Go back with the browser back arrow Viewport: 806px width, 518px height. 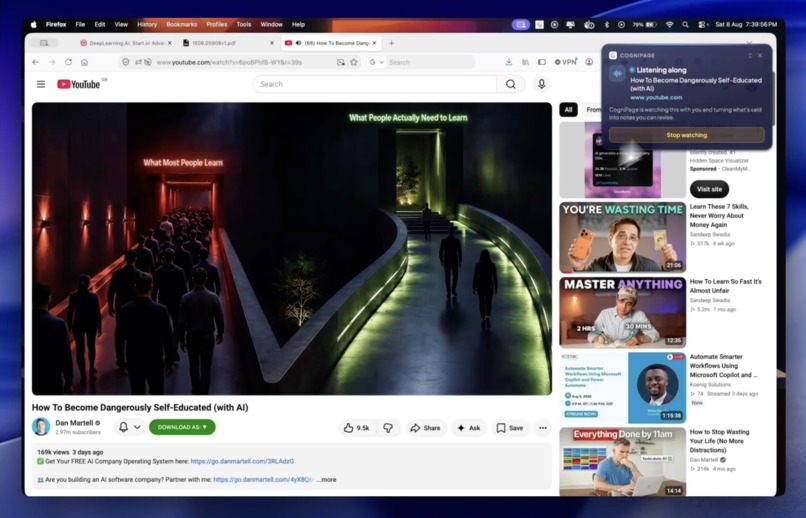click(x=35, y=62)
